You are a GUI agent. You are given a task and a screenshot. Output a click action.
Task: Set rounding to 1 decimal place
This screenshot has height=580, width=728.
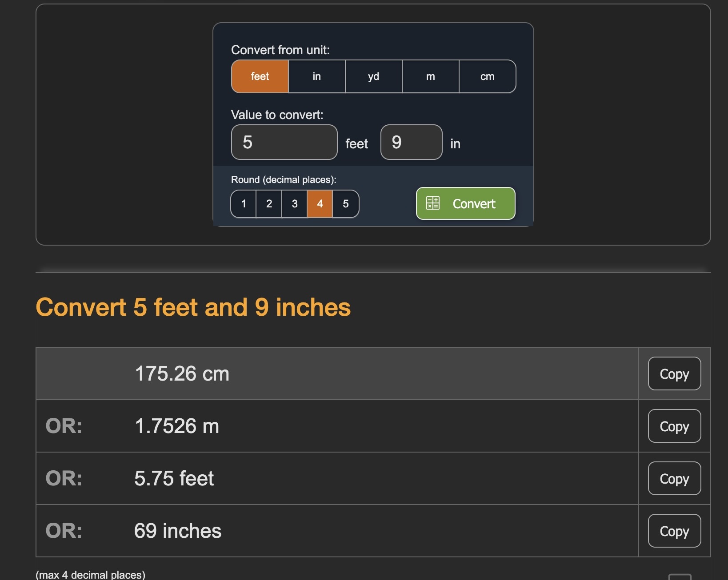pyautogui.click(x=244, y=204)
